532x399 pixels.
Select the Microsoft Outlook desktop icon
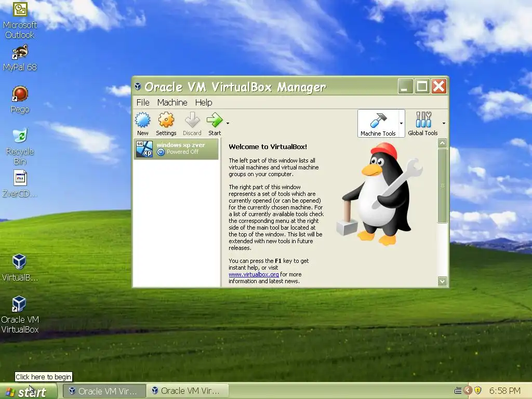pos(20,20)
